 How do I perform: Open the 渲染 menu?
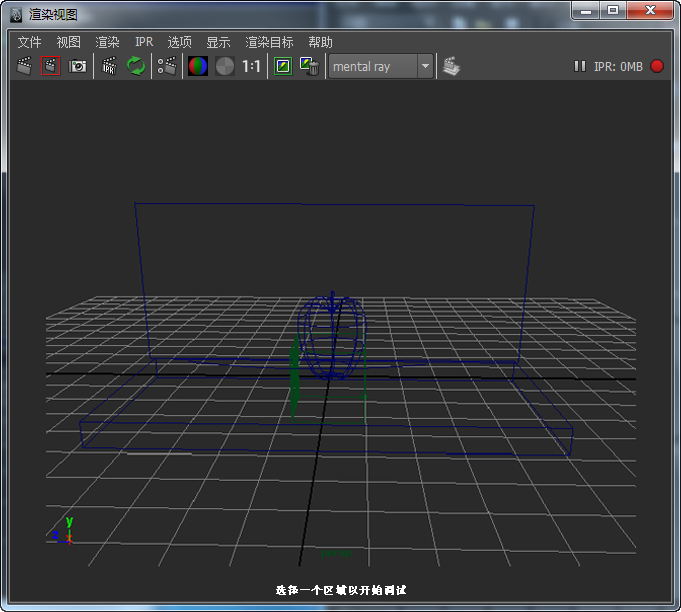107,42
